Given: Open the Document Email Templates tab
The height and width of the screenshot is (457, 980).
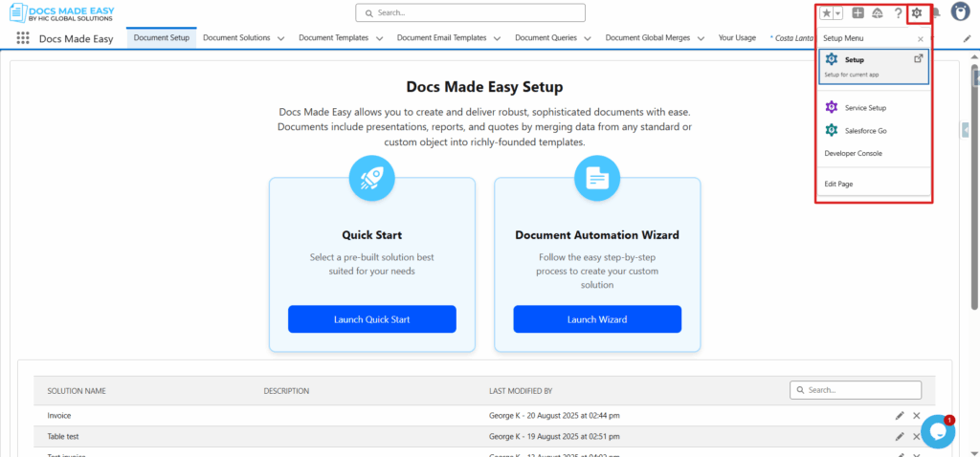Looking at the screenshot, I should pyautogui.click(x=442, y=37).
